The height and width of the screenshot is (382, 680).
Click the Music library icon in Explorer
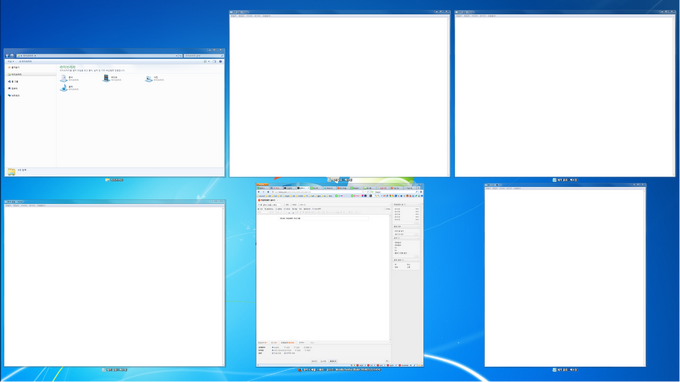coord(64,88)
